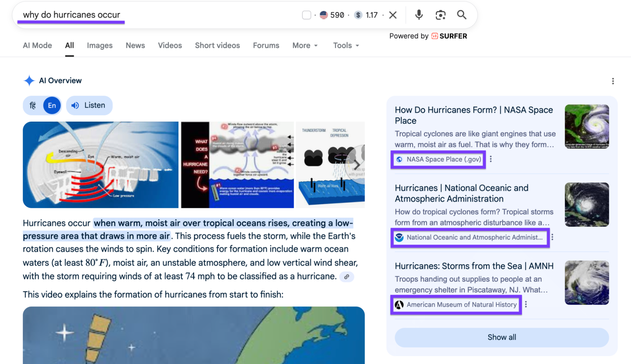Screen dimensions: 631x364
Task: Open the hurricane cross-section diagram thumbnail
Action: pyautogui.click(x=100, y=165)
